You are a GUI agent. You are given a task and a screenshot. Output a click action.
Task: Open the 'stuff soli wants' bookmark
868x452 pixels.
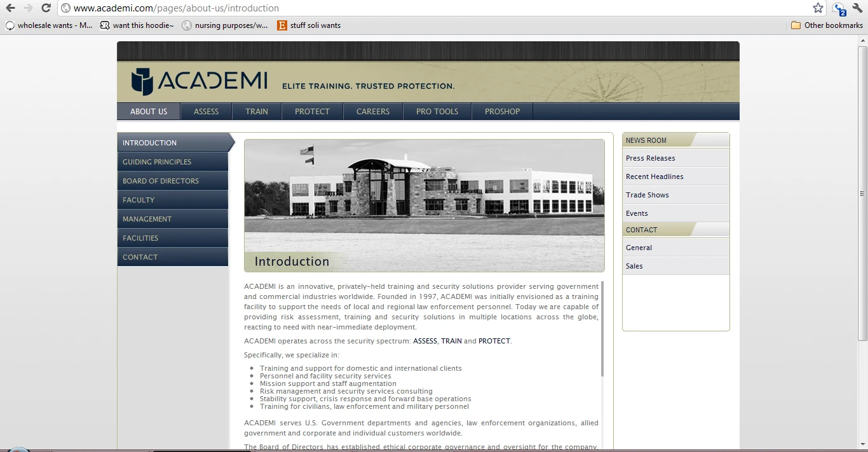point(309,25)
